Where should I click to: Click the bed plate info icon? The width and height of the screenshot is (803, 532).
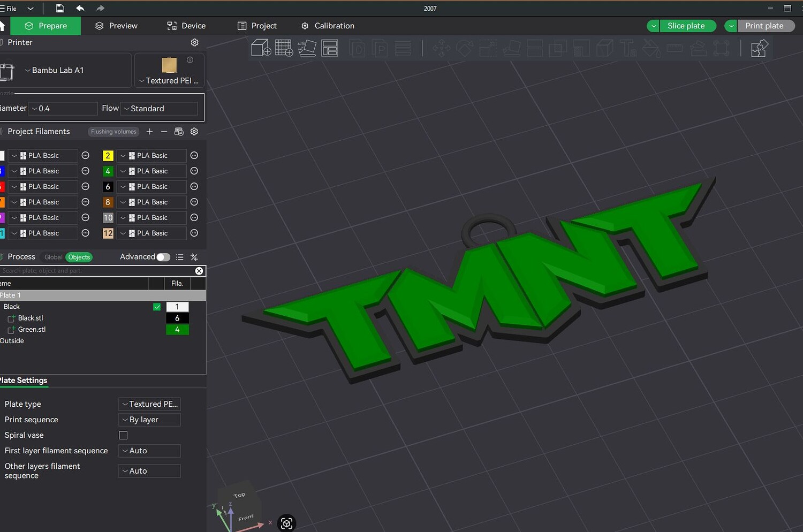pyautogui.click(x=190, y=60)
